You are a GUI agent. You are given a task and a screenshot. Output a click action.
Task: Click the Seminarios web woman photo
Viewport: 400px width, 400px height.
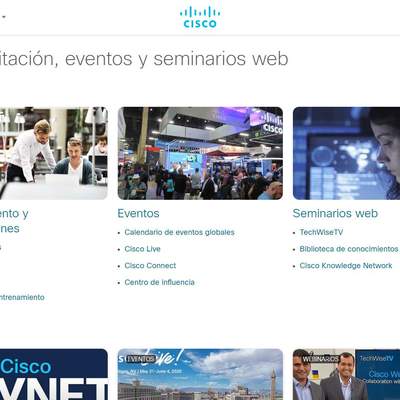(346, 153)
